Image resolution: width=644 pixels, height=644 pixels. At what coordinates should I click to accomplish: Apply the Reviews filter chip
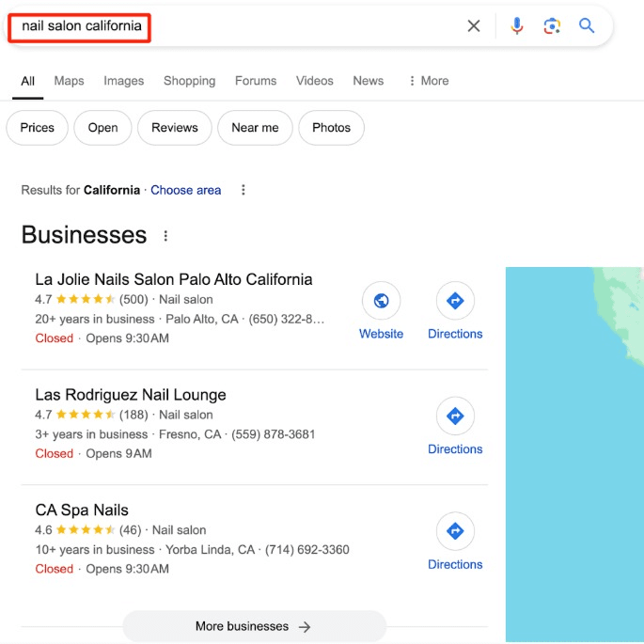pos(175,128)
